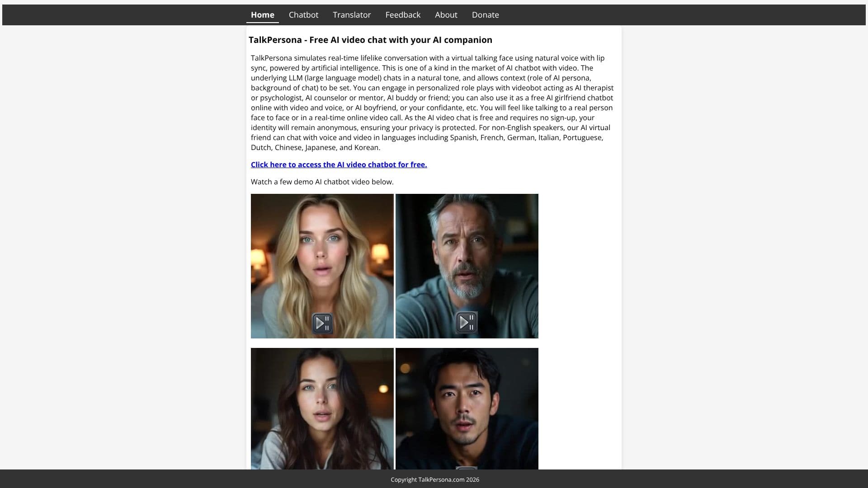Click the free AI video chatbot link

coord(339,165)
